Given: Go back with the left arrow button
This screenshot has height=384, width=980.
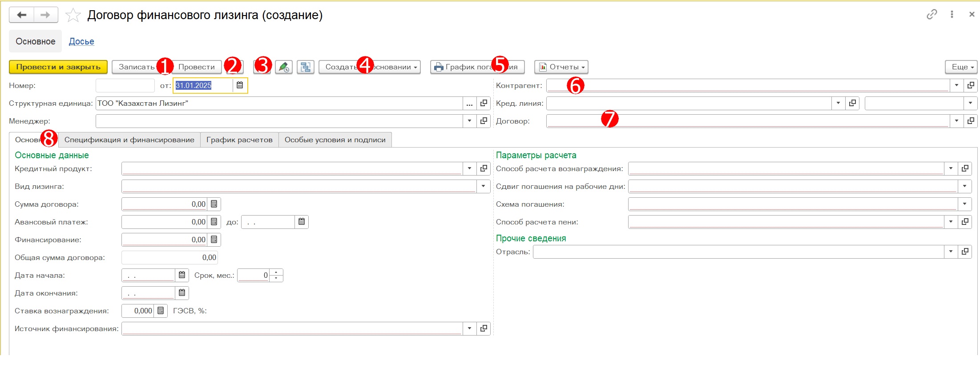Looking at the screenshot, I should click(x=21, y=15).
